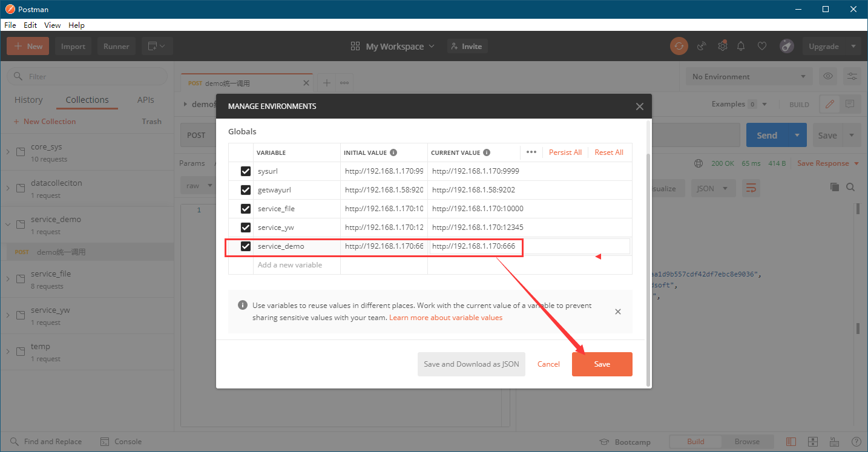868x452 pixels.
Task: Dismiss the variable info banner
Action: click(x=617, y=312)
